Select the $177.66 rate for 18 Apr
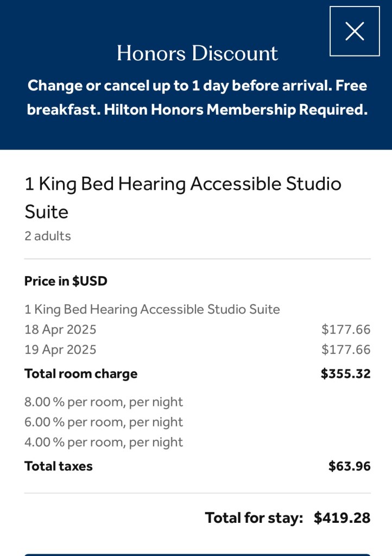This screenshot has height=556, width=392. [346, 329]
